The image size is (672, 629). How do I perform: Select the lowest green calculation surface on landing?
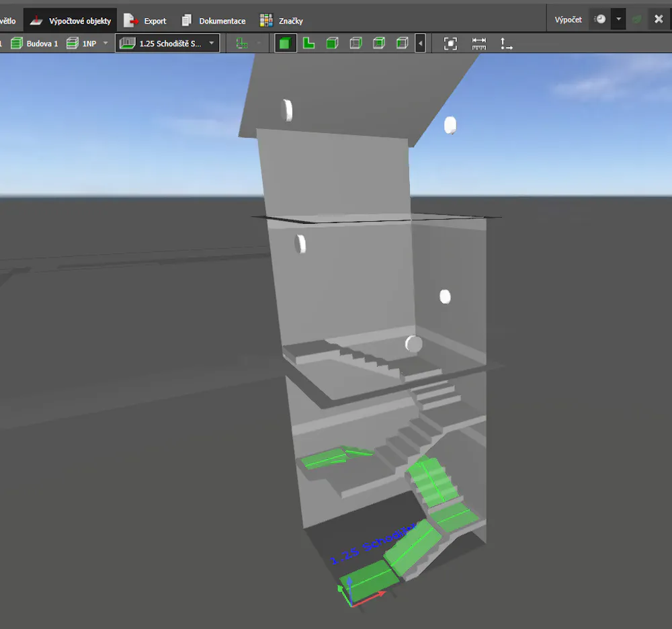click(x=370, y=581)
